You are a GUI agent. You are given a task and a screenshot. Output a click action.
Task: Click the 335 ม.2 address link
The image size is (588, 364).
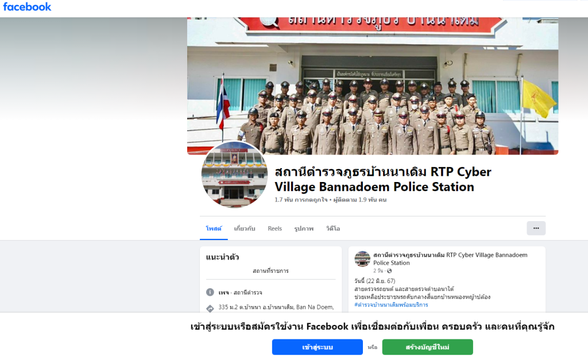tap(276, 307)
